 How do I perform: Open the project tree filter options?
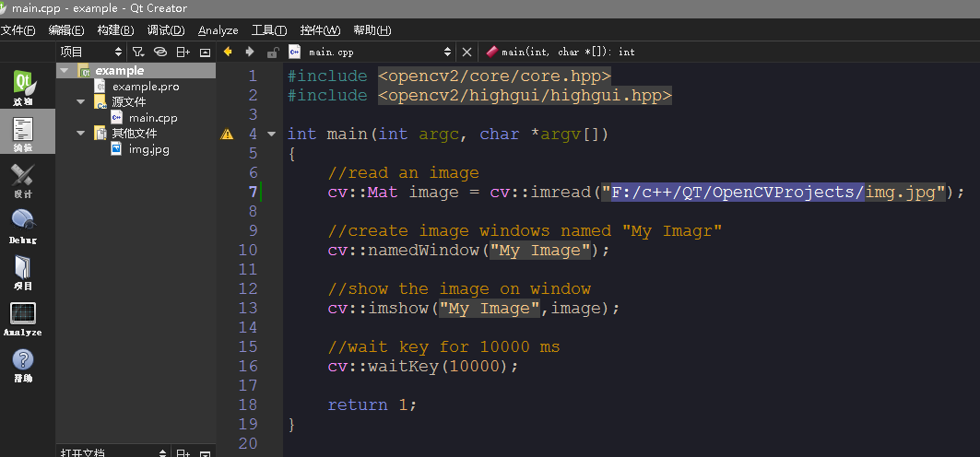coord(138,52)
